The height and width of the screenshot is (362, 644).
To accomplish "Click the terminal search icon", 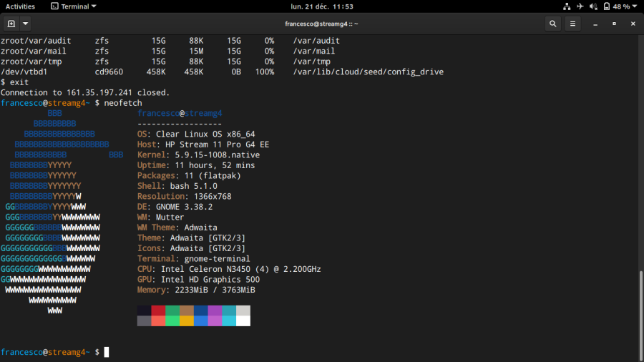I will [x=552, y=24].
